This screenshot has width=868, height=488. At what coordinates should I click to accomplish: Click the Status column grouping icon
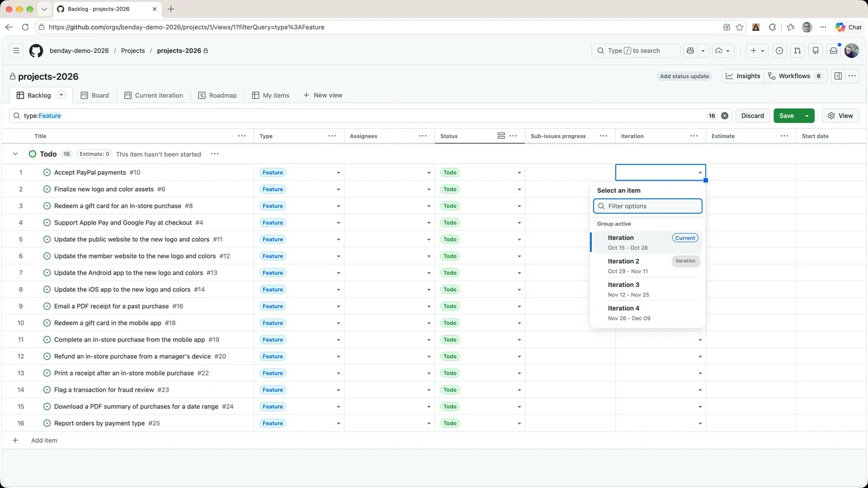click(501, 136)
